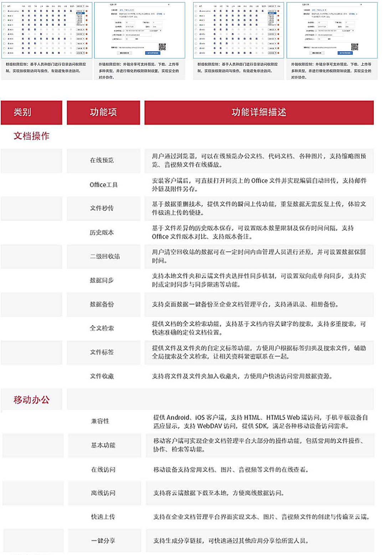392x555 pixels.
Task: Click the 文件收藏 feature name
Action: 102,376
